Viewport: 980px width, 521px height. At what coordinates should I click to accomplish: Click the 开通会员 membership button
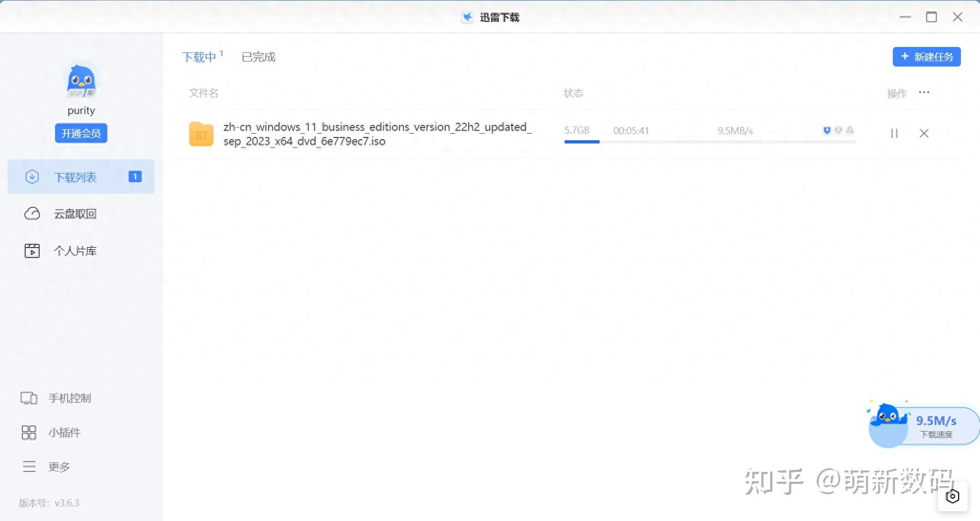81,133
